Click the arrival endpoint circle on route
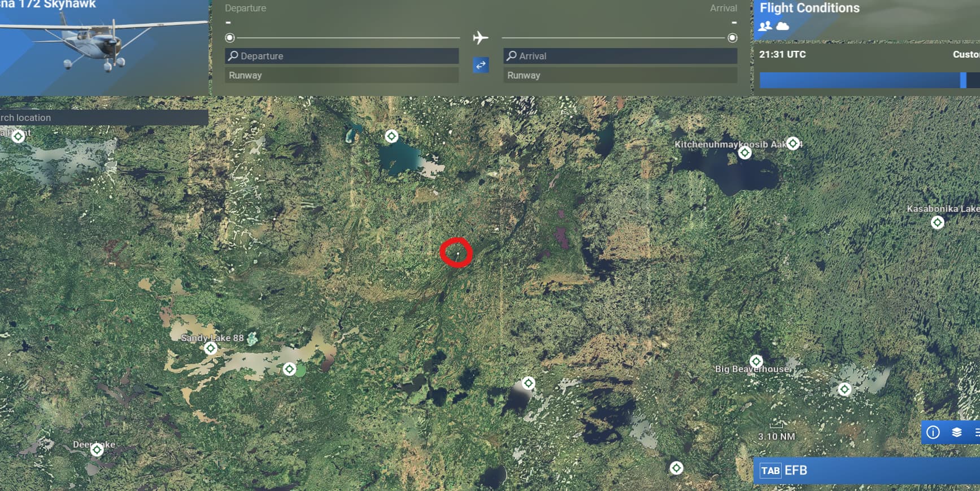 [732, 38]
